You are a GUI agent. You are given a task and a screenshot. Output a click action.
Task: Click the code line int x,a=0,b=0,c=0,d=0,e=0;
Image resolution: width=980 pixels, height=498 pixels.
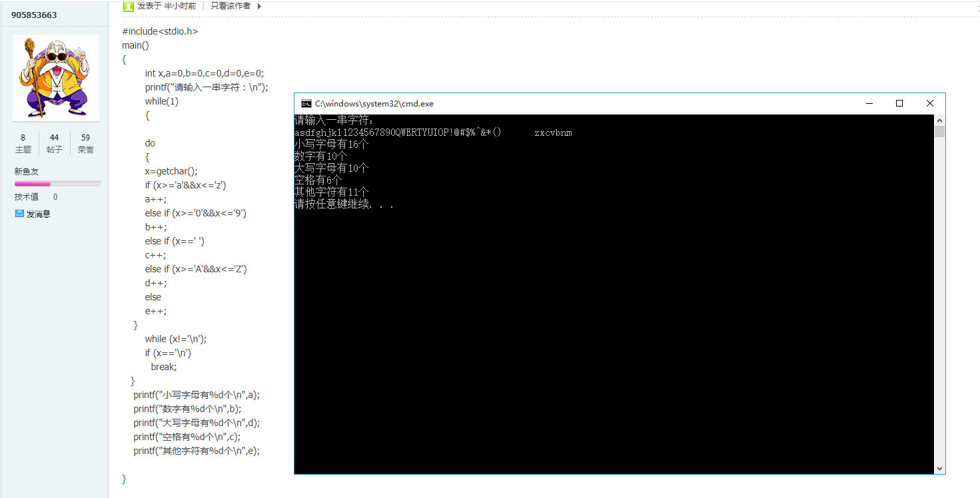(205, 73)
